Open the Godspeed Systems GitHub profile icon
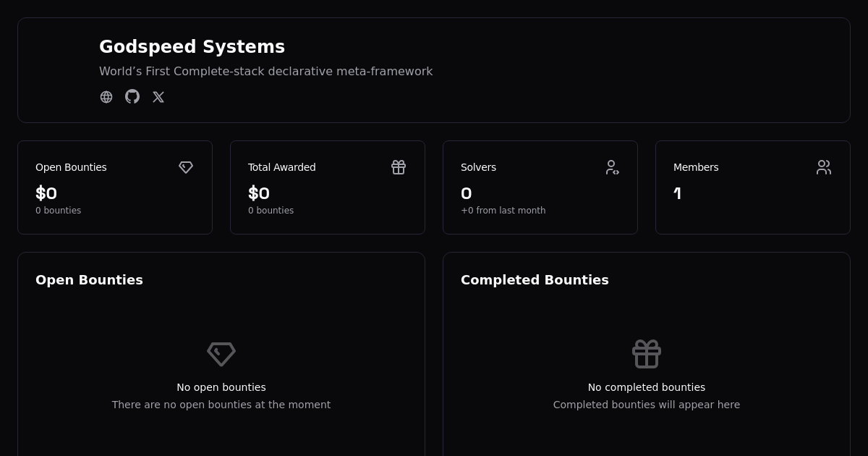868x456 pixels. 132,97
